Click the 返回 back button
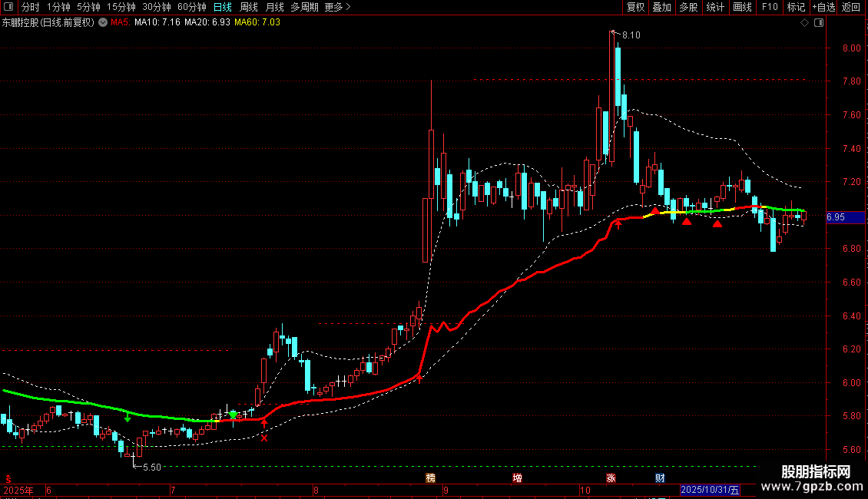Screen dimensions: 868x499 [x=851, y=7]
